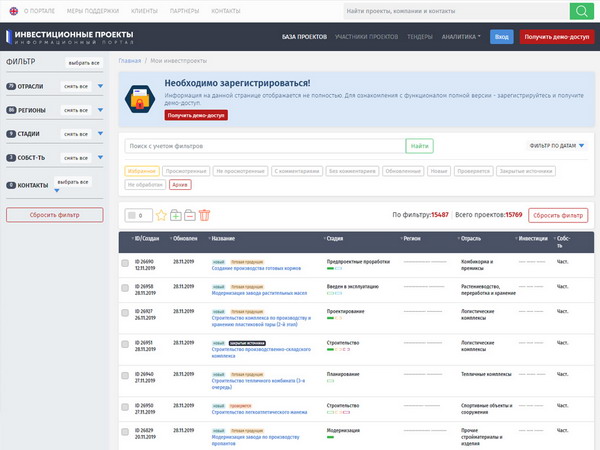600x450 pixels.
Task: Open the Аналитика menu
Action: (x=461, y=36)
